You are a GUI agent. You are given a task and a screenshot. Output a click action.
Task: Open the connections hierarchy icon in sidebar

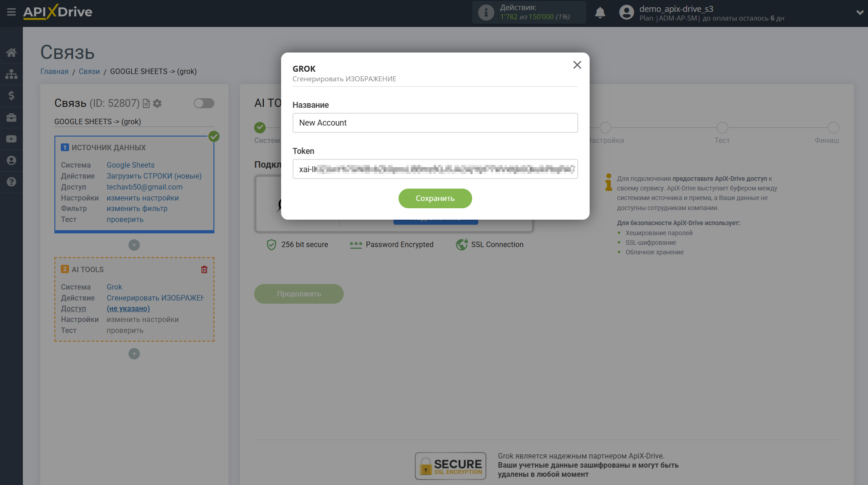[11, 74]
